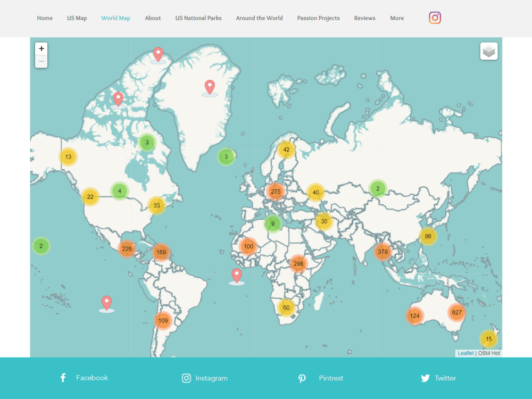Open the 627 cluster in eastern Australia

click(x=456, y=312)
